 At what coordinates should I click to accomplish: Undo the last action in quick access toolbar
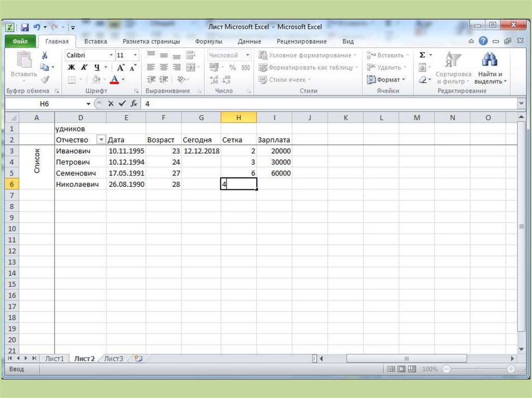click(37, 27)
